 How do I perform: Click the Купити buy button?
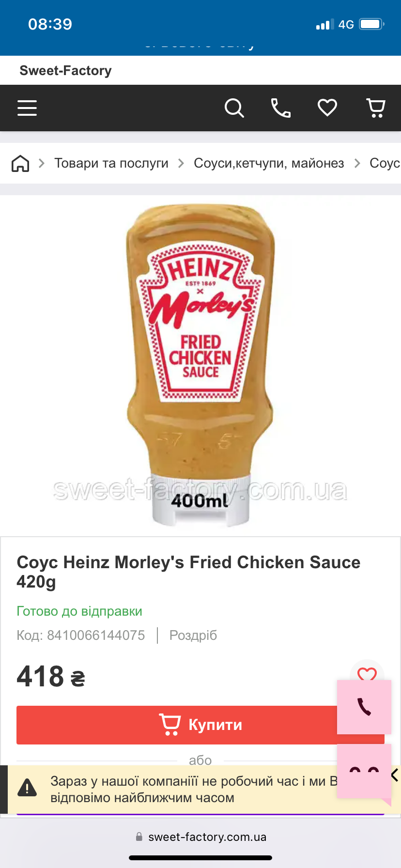tap(200, 725)
